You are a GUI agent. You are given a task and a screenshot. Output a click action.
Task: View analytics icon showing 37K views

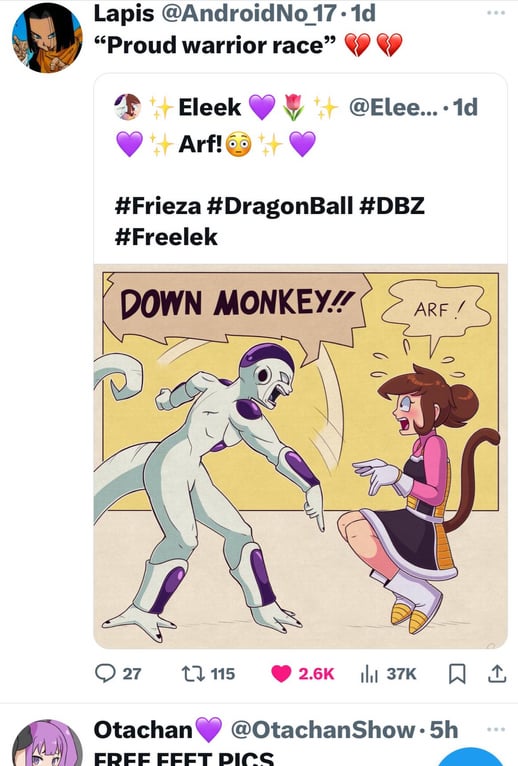[x=369, y=674]
